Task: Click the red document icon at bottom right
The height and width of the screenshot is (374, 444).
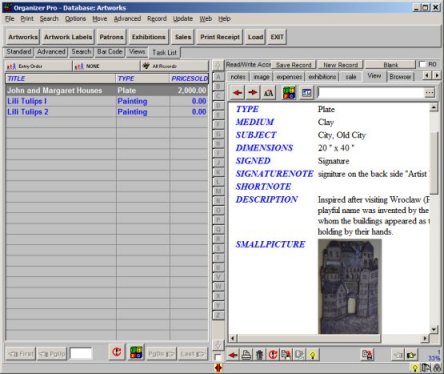Action: click(x=367, y=355)
